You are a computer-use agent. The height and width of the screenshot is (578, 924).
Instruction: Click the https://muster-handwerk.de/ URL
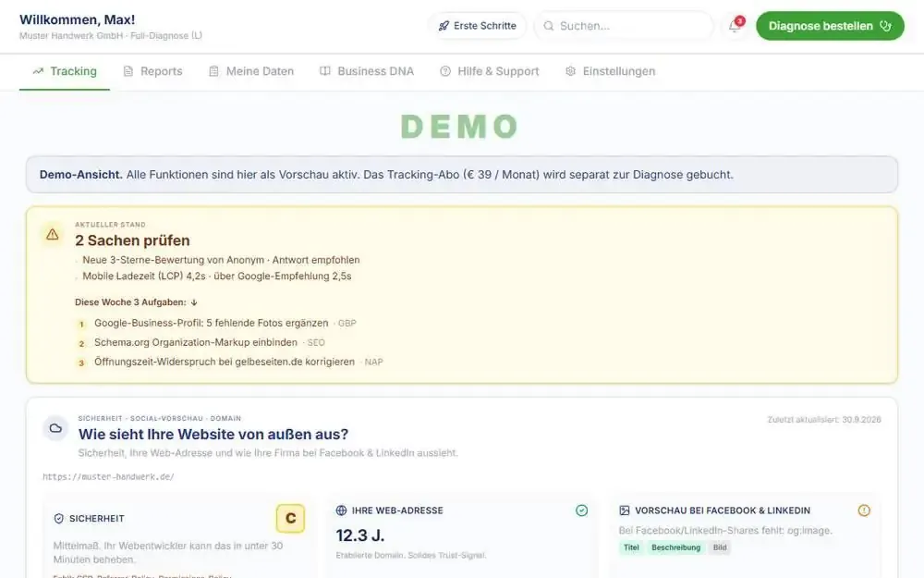pos(108,476)
